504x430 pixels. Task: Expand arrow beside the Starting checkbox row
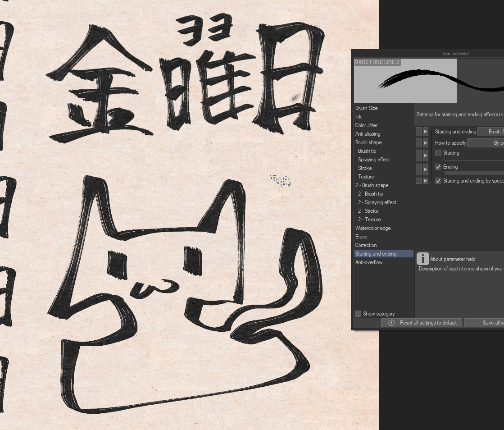point(426,156)
